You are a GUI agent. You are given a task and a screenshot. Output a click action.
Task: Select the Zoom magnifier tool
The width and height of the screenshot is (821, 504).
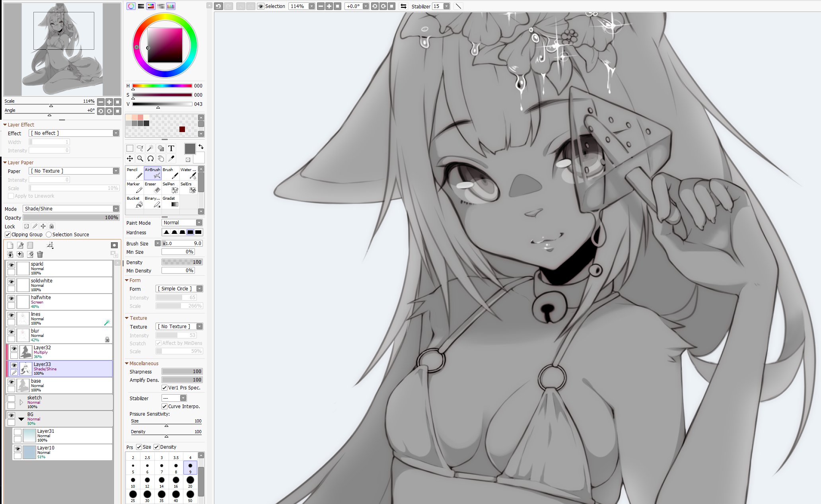(140, 159)
